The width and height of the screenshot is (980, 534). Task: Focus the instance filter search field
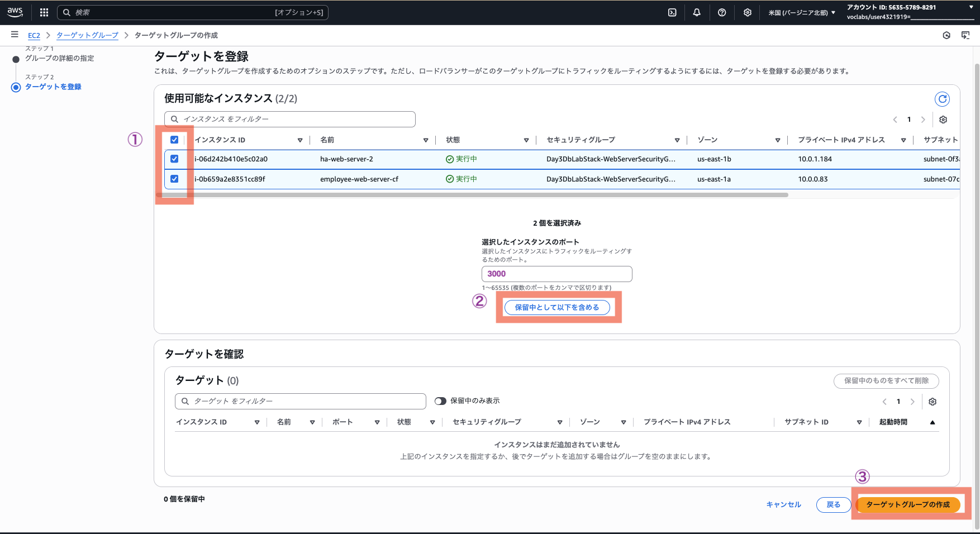[290, 119]
